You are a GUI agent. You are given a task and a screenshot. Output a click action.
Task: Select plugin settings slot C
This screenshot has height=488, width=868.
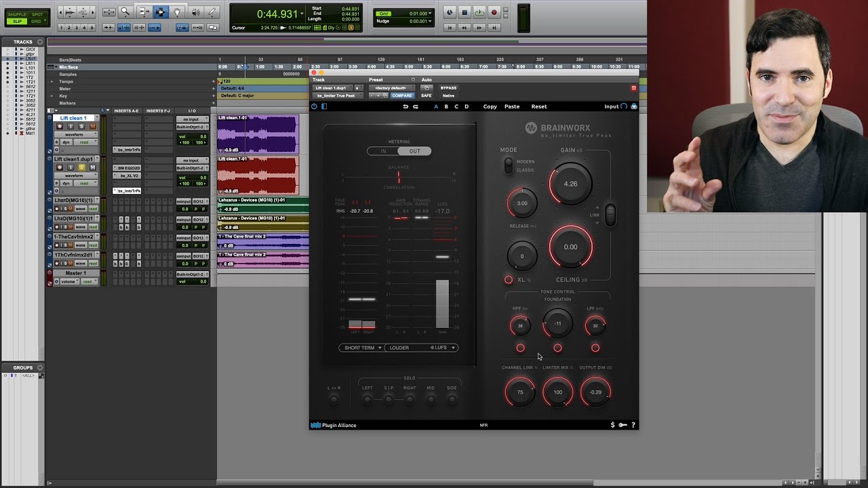[x=456, y=106]
